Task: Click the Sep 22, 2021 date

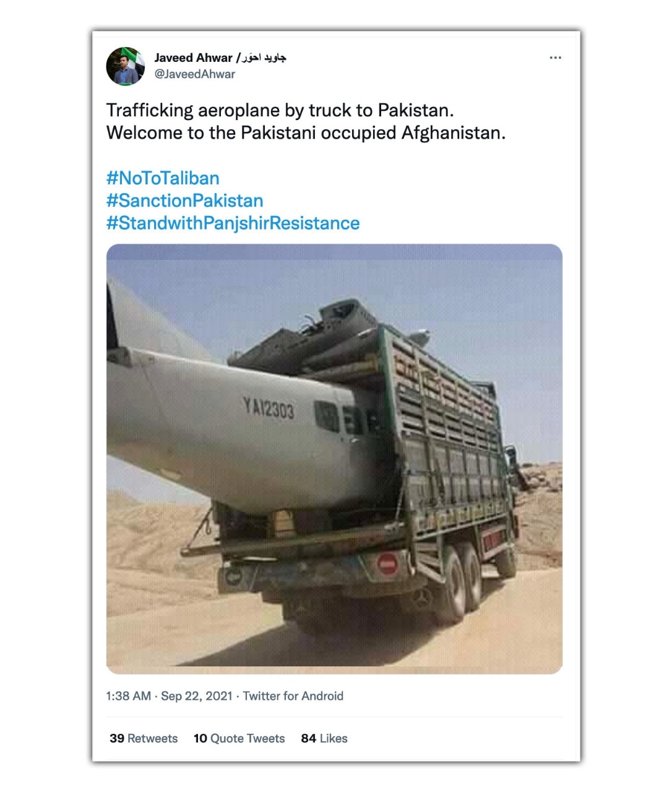Action: point(197,696)
